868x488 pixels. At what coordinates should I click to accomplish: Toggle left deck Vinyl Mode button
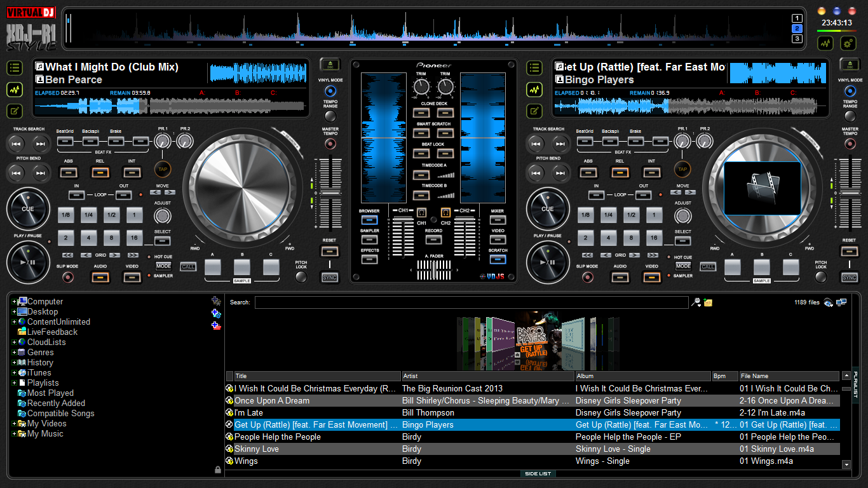point(330,91)
